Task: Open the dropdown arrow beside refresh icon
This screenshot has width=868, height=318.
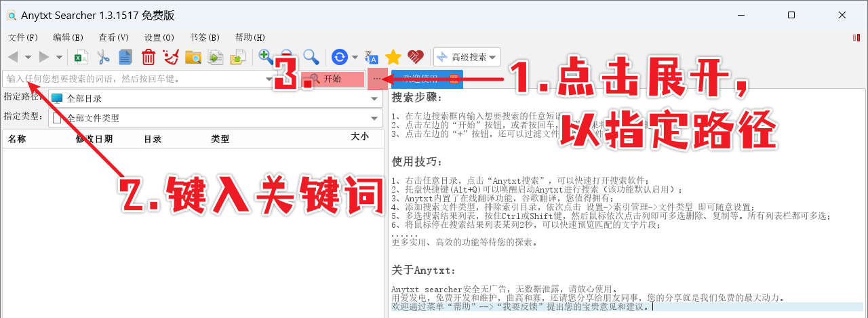Action: [x=354, y=57]
